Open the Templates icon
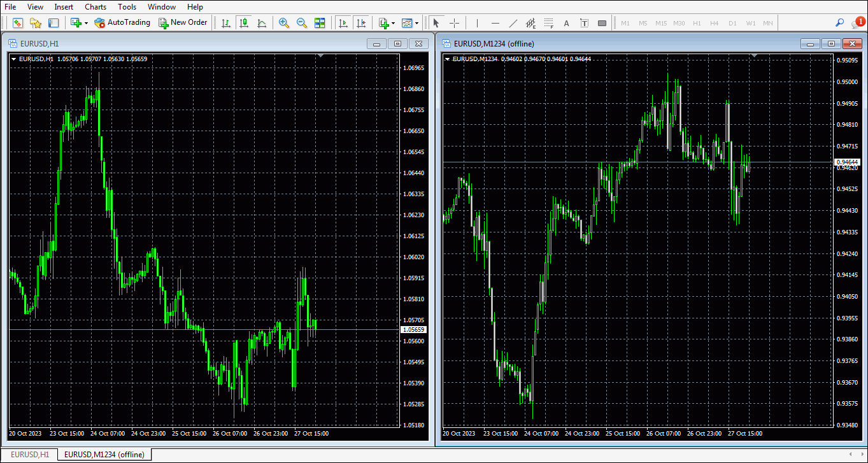The width and height of the screenshot is (868, 463). point(406,23)
